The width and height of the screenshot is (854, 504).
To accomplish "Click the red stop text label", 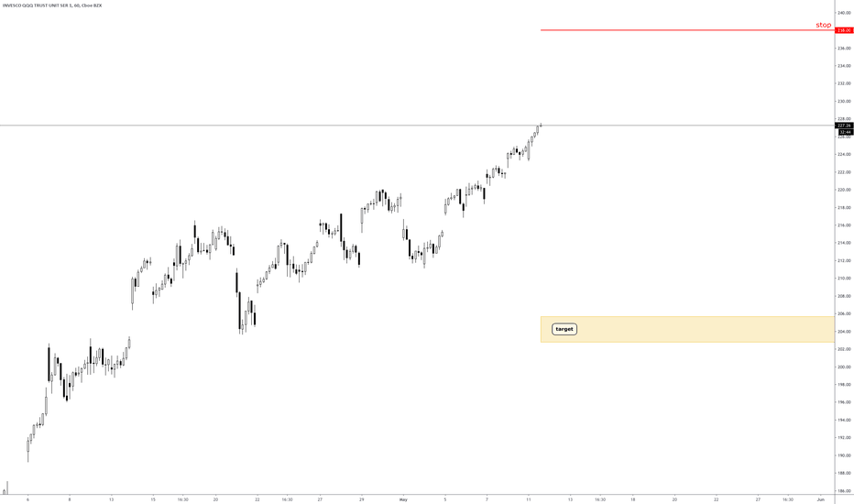I will [x=823, y=25].
